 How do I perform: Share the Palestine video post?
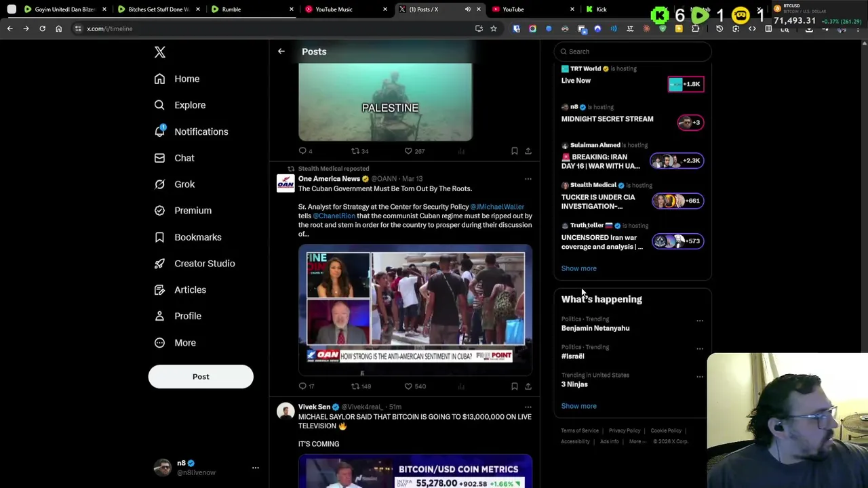tap(528, 151)
